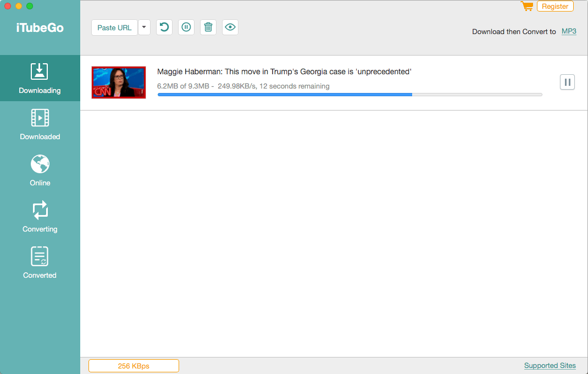Viewport: 588px width, 374px height.
Task: Change the MP3 output format
Action: tap(569, 31)
